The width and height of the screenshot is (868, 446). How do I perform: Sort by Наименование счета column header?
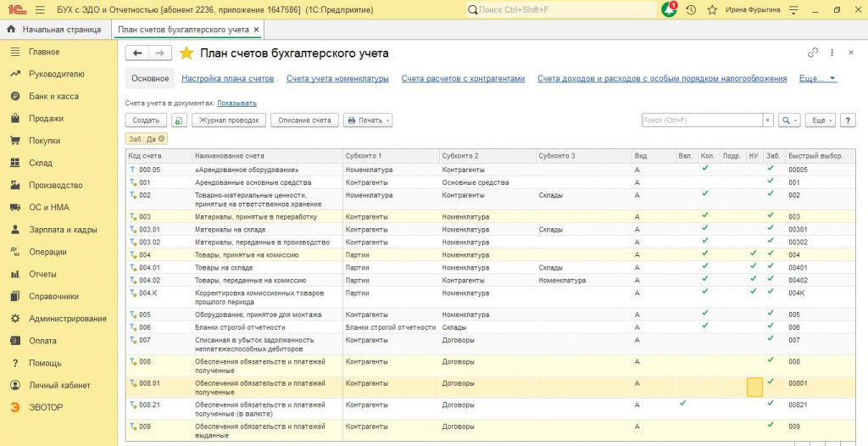click(267, 156)
